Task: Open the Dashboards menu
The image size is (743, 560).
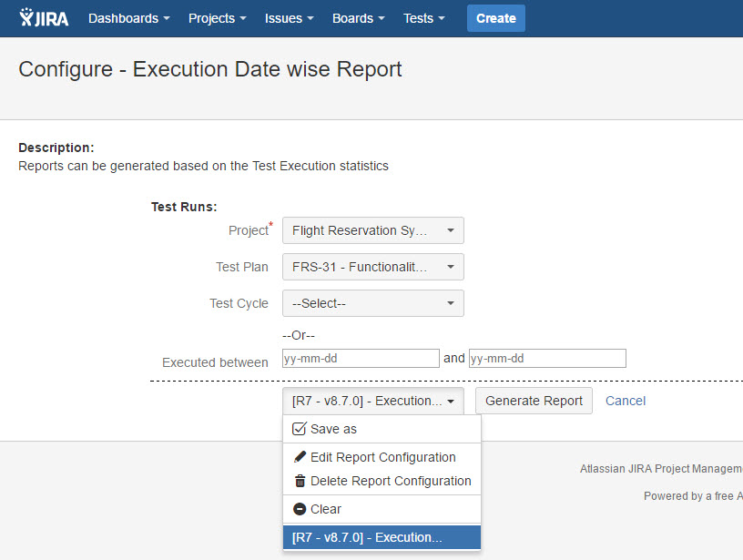Action: pyautogui.click(x=129, y=18)
